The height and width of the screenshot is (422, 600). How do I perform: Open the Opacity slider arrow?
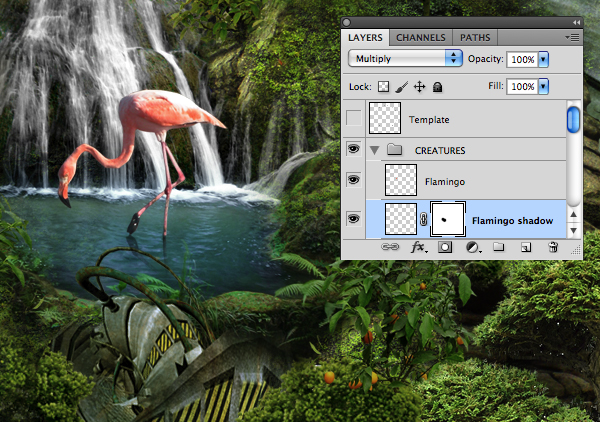click(543, 59)
